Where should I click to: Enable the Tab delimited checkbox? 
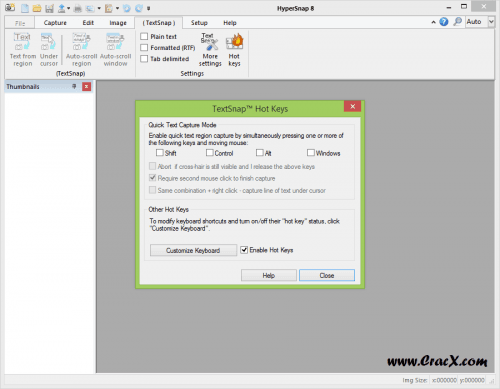(x=144, y=59)
